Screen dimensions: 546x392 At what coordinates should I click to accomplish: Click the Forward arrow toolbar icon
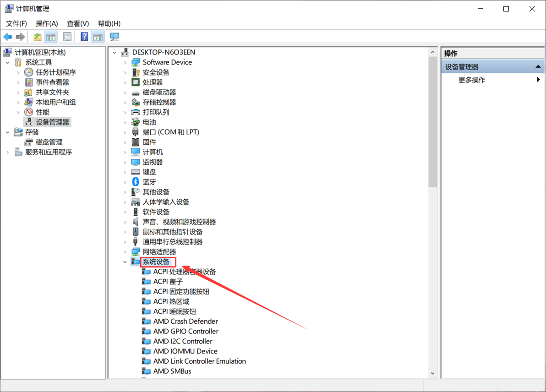21,37
